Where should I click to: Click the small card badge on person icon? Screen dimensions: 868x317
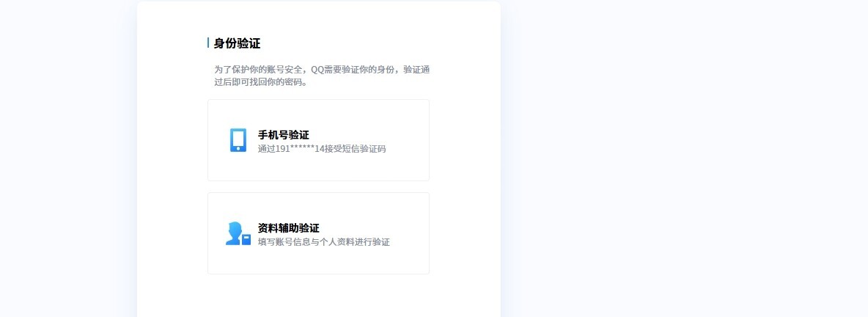(x=246, y=239)
